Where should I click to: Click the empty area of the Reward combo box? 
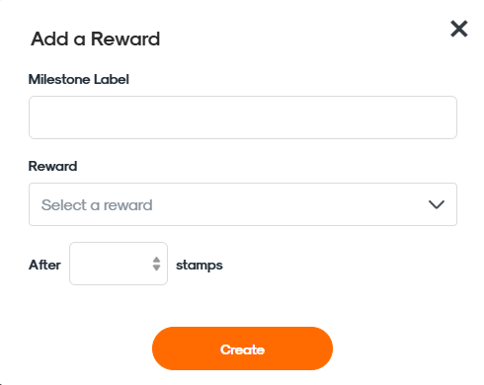click(287, 204)
